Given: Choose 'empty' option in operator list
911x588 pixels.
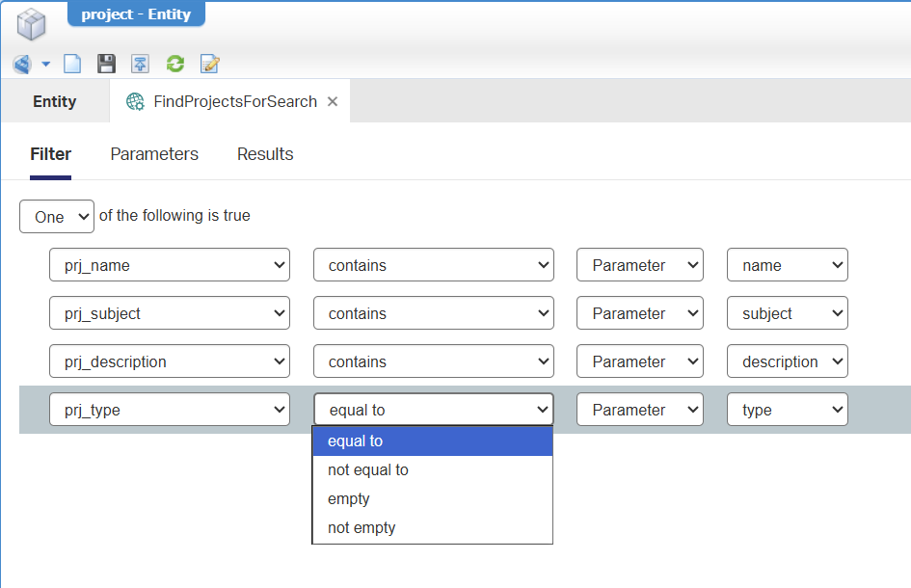Looking at the screenshot, I should tap(349, 499).
